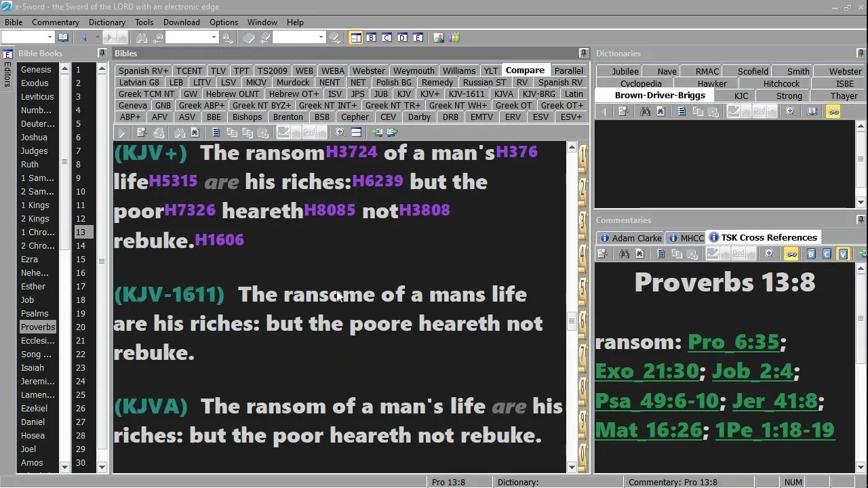868x488 pixels.
Task: Open the graphics viewer picture icon
Action: [x=439, y=37]
